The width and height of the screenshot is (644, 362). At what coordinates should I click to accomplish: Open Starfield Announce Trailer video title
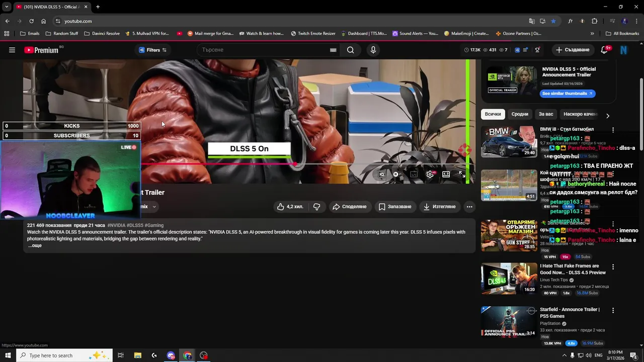pos(570,313)
